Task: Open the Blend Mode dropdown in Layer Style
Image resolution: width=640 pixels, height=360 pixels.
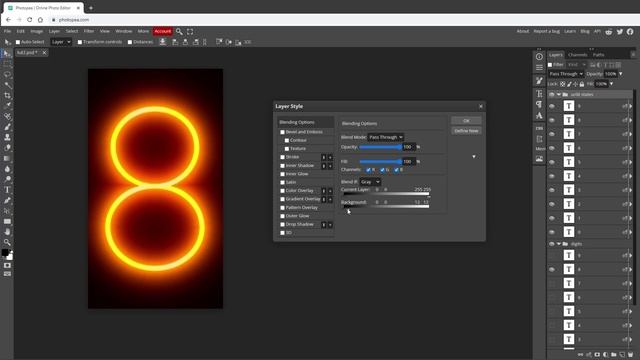Action: coord(386,137)
